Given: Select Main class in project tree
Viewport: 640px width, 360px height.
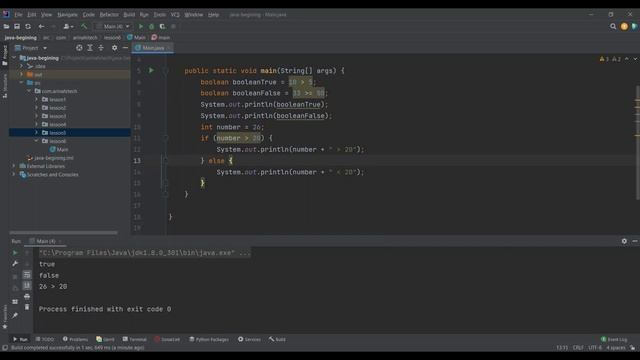Looking at the screenshot, I should pyautogui.click(x=59, y=149).
